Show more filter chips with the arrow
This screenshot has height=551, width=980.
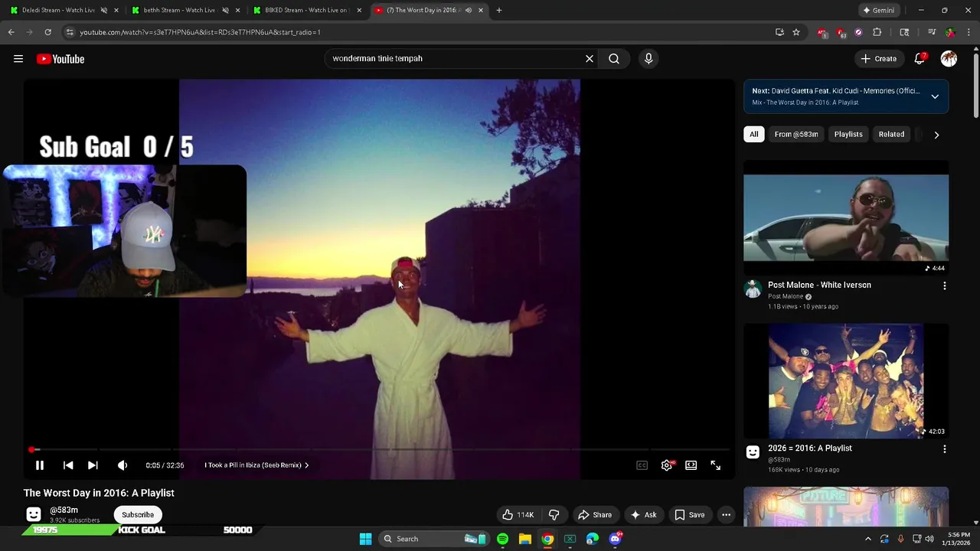pyautogui.click(x=936, y=135)
